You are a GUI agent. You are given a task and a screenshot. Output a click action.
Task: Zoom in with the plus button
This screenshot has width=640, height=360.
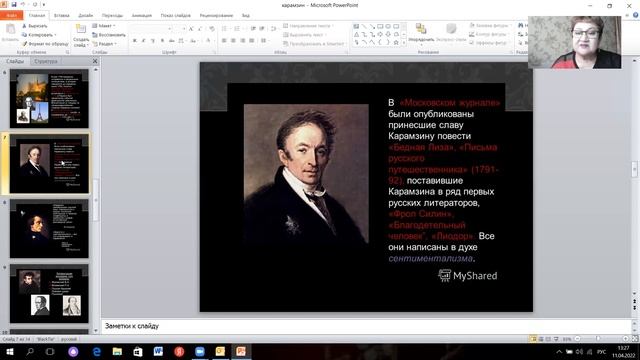pyautogui.click(x=625, y=339)
